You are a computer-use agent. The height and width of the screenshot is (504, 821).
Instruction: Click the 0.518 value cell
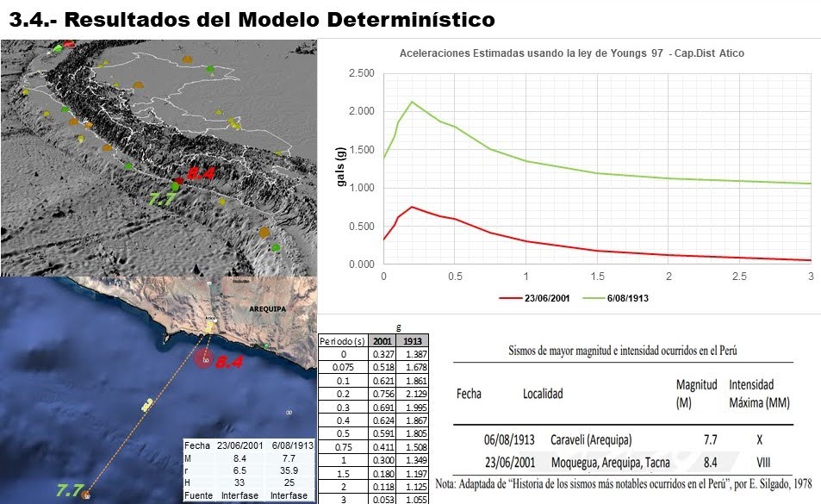[383, 367]
